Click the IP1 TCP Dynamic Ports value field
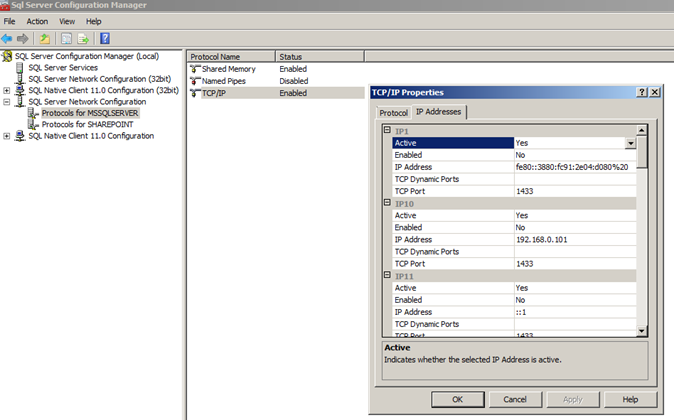Image resolution: width=674 pixels, height=420 pixels. (575, 179)
